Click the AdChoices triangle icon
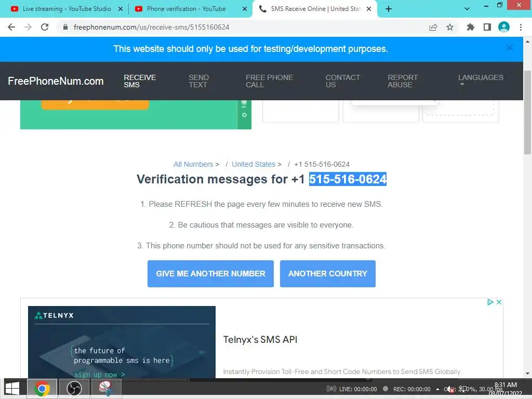 click(490, 302)
